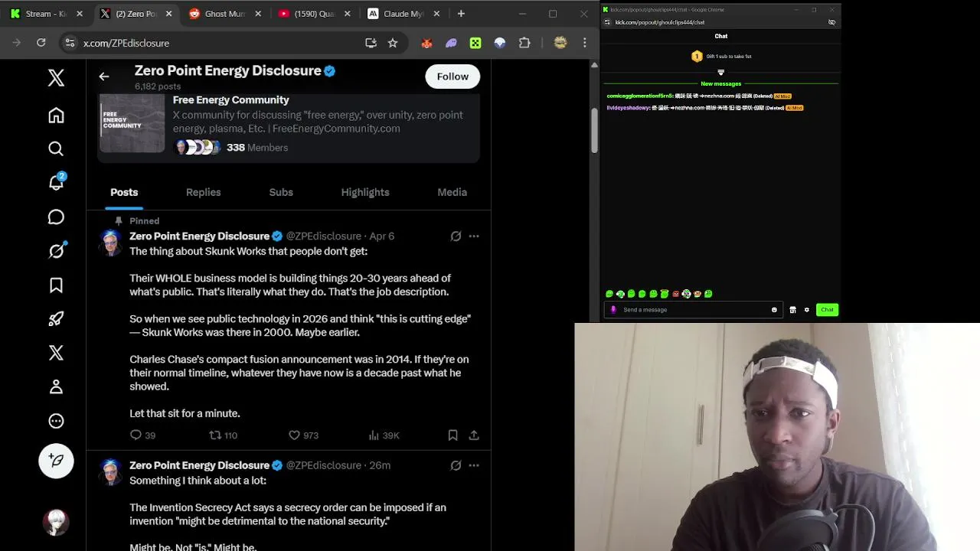Open the rocket icon in X sidebar
Viewport: 980px width, 551px height.
(56, 319)
